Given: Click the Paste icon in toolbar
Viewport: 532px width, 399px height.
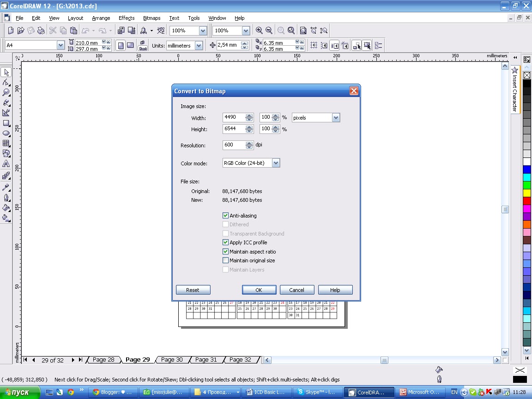Looking at the screenshot, I should point(73,30).
